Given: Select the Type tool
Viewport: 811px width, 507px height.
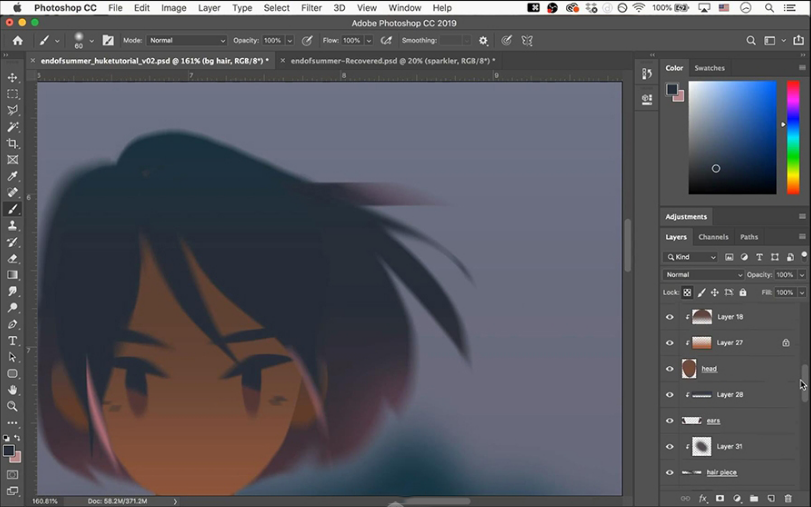Looking at the screenshot, I should click(13, 341).
